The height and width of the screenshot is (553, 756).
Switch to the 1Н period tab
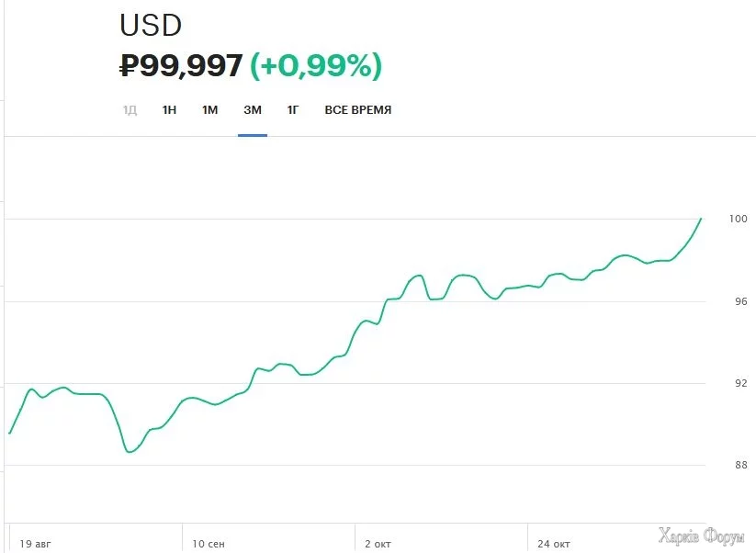tap(169, 110)
